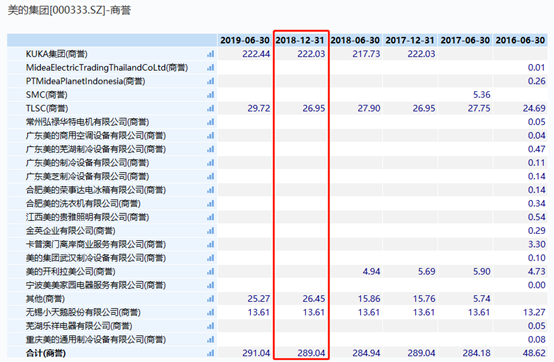Viewport: 554px width, 362px height.
Task: Select the 2017-06-30 column header
Action: coord(465,40)
